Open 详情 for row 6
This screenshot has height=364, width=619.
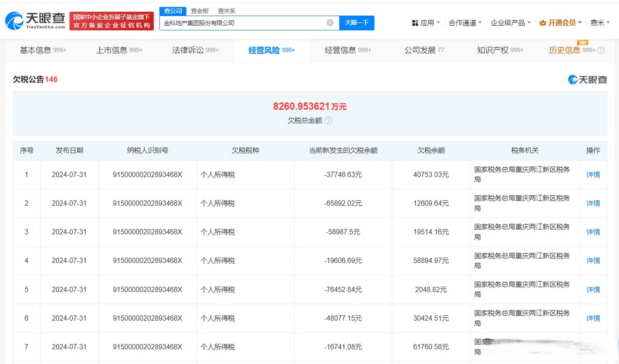point(593,318)
